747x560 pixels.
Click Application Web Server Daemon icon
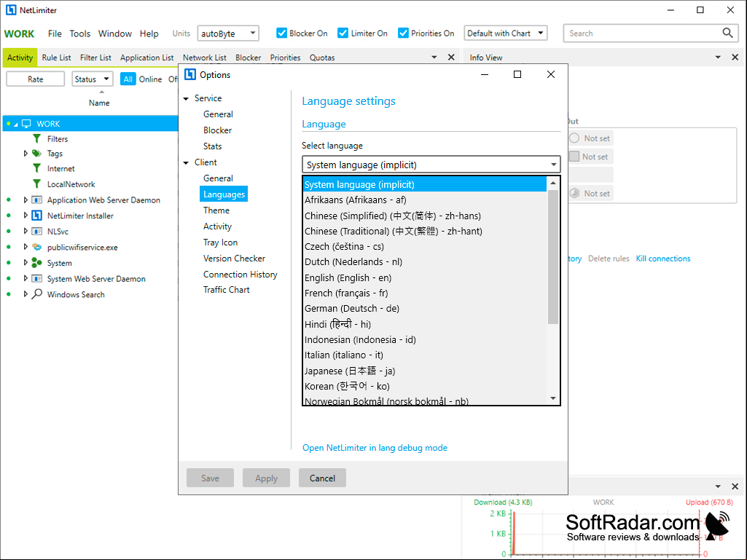[x=36, y=200]
